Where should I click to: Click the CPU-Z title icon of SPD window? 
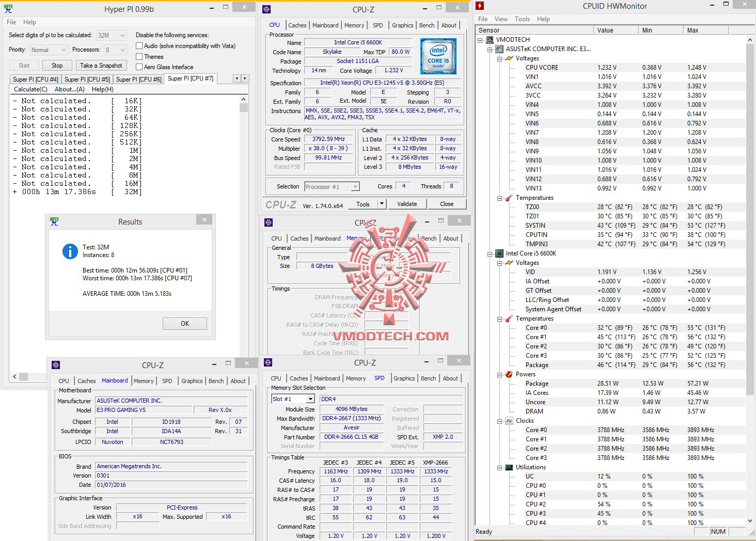267,362
